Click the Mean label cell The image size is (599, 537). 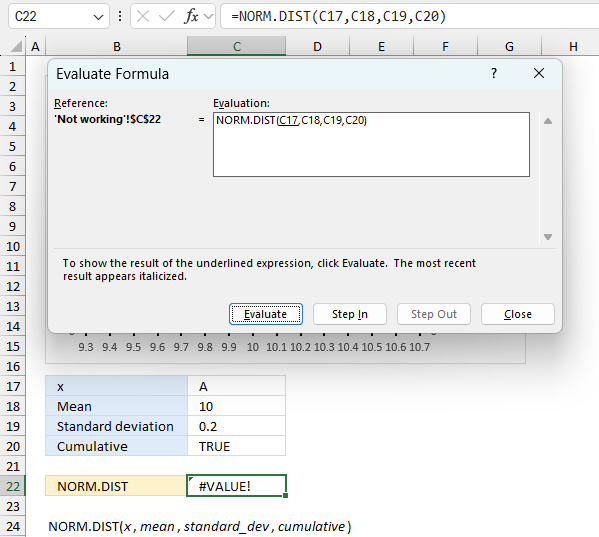pyautogui.click(x=116, y=406)
